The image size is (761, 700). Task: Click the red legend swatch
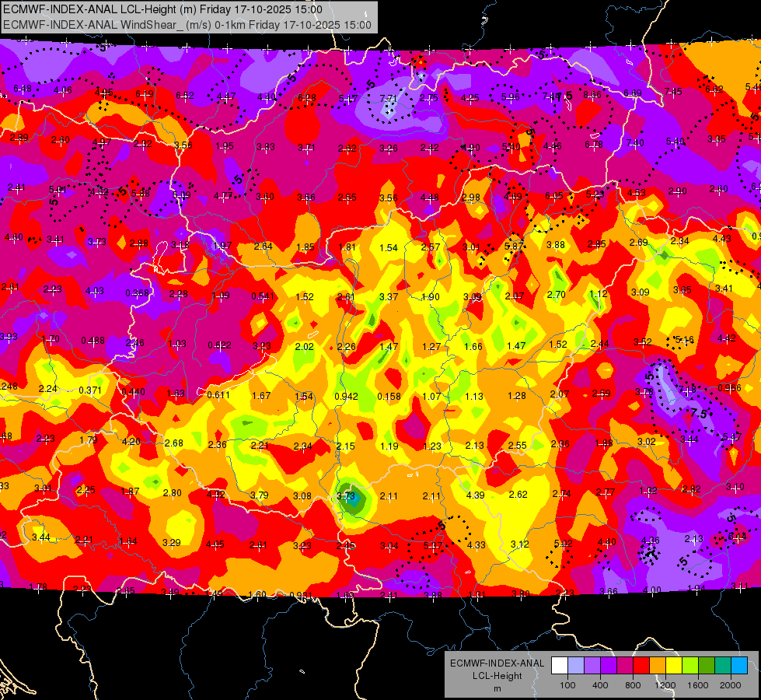click(641, 666)
